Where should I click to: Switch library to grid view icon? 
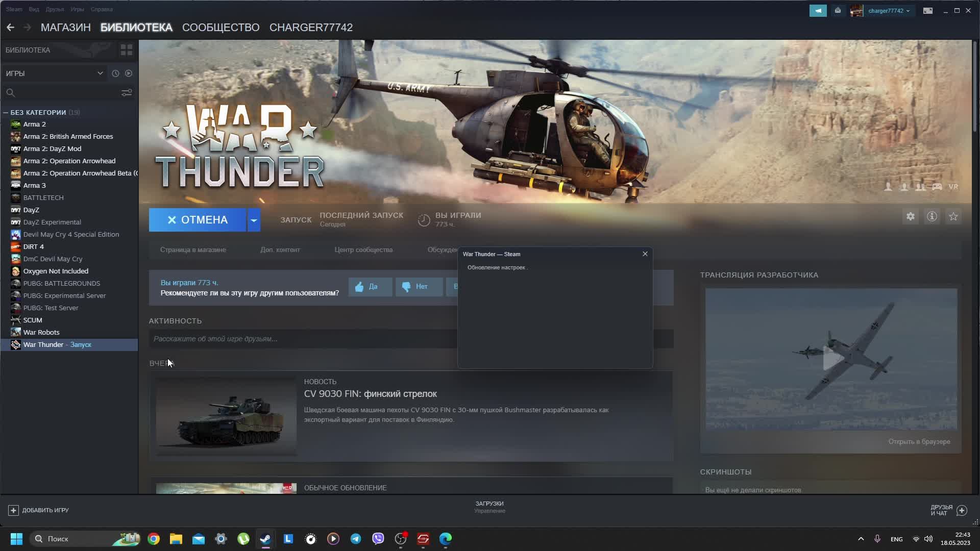(126, 50)
